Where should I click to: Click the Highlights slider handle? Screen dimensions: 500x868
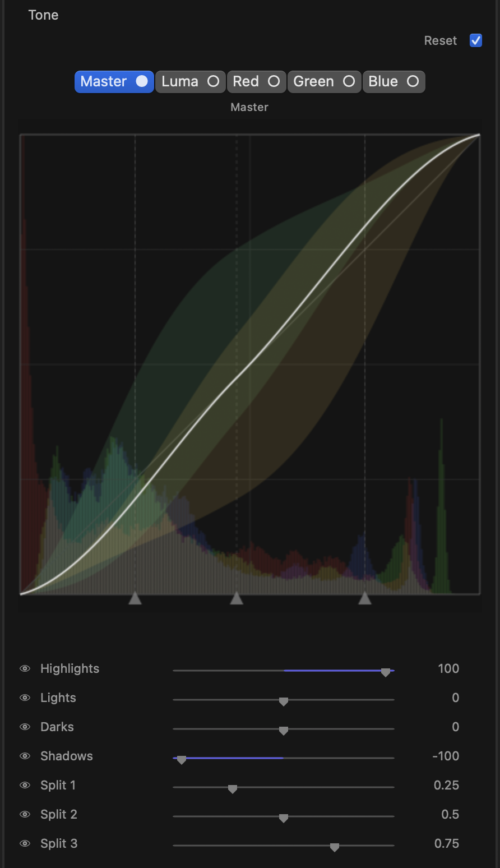386,672
